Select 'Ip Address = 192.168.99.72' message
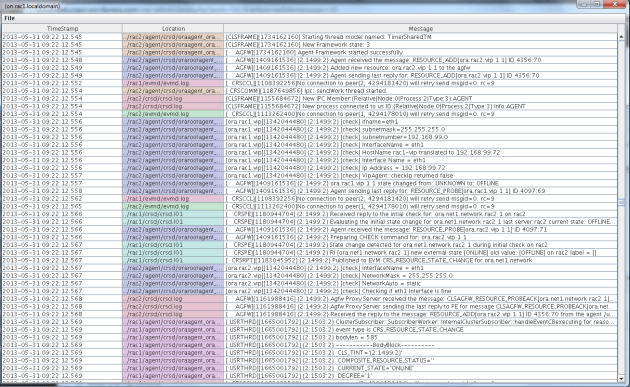630x387 pixels. [x=420, y=168]
